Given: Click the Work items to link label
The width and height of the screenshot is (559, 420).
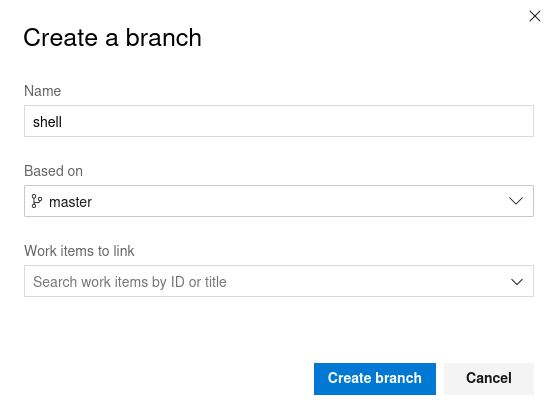Looking at the screenshot, I should pos(79,251).
